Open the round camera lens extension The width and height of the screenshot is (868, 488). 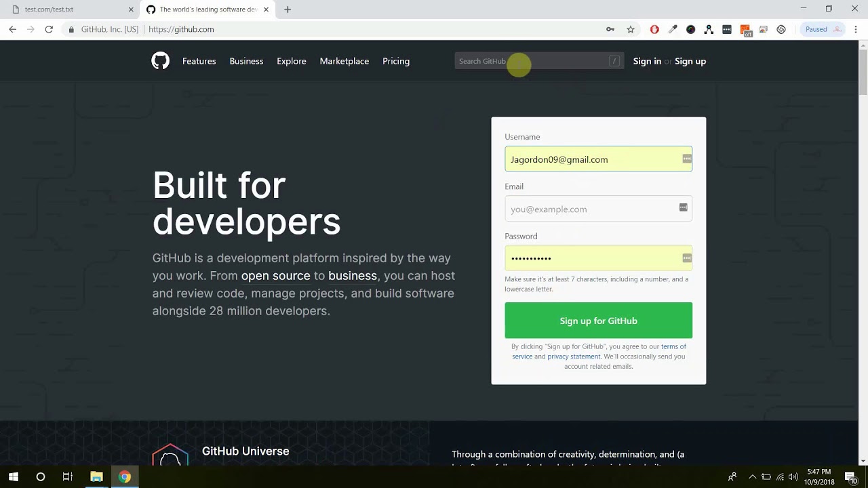691,29
